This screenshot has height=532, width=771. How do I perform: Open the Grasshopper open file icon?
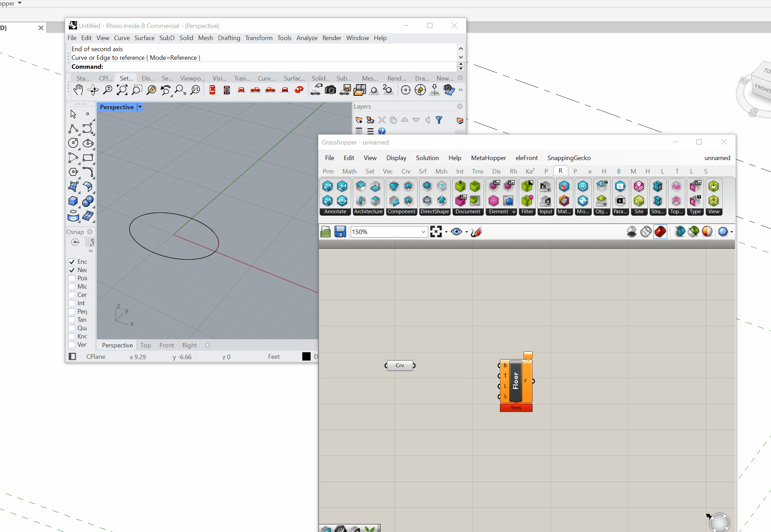(325, 232)
